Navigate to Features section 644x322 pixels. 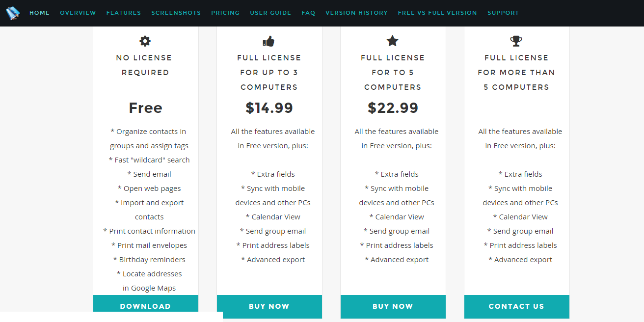[124, 13]
